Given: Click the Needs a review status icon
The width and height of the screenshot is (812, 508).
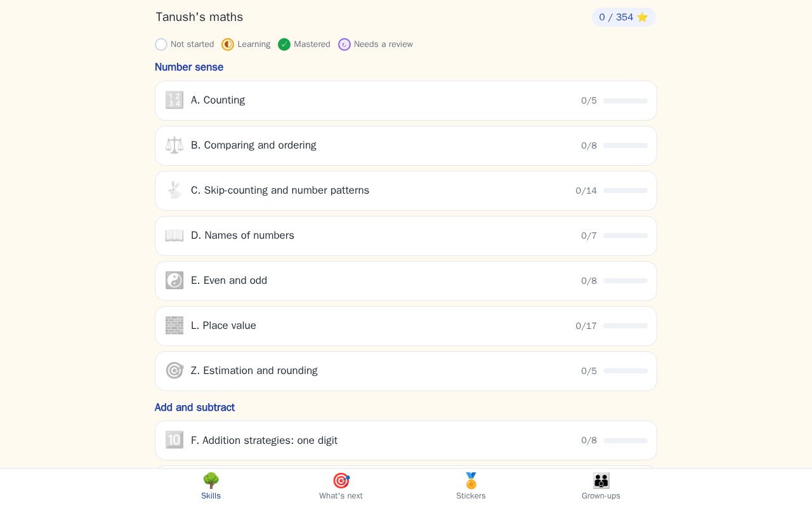Looking at the screenshot, I should click(344, 44).
